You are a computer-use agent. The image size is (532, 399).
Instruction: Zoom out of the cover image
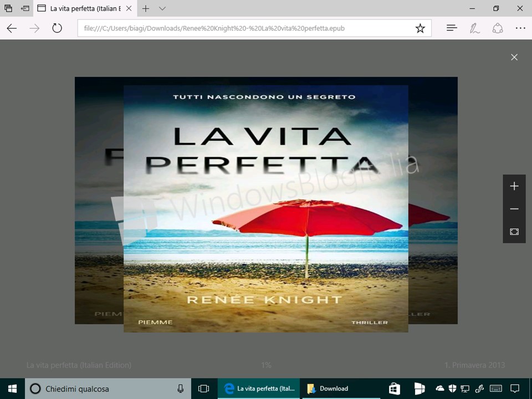(514, 209)
